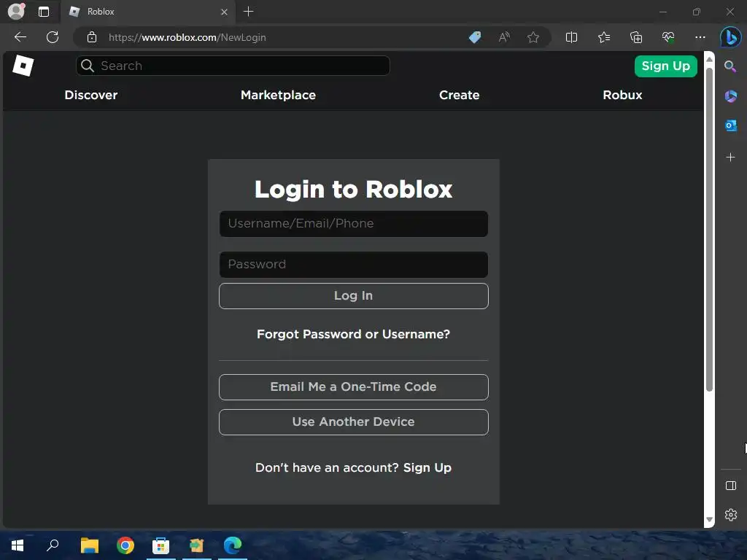Screen dimensions: 747x560
Task: Open the Collections icon
Action: pyautogui.click(x=636, y=37)
